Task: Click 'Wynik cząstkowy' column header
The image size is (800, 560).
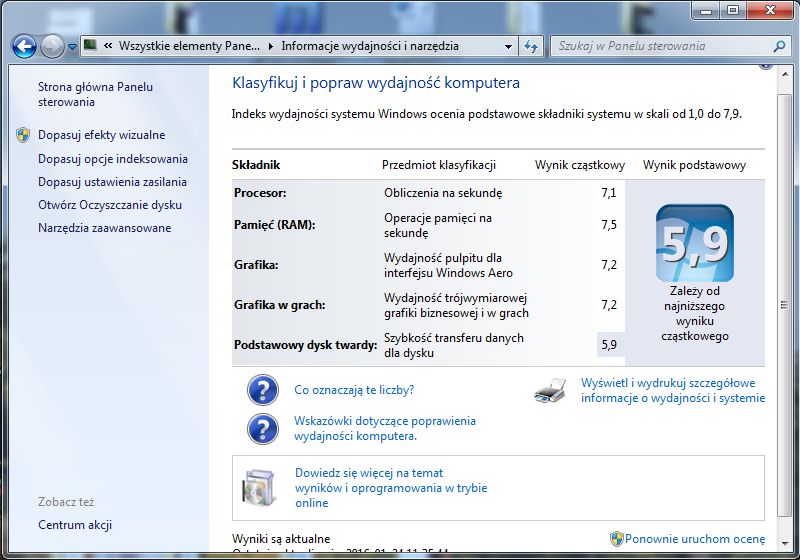Action: (x=580, y=165)
